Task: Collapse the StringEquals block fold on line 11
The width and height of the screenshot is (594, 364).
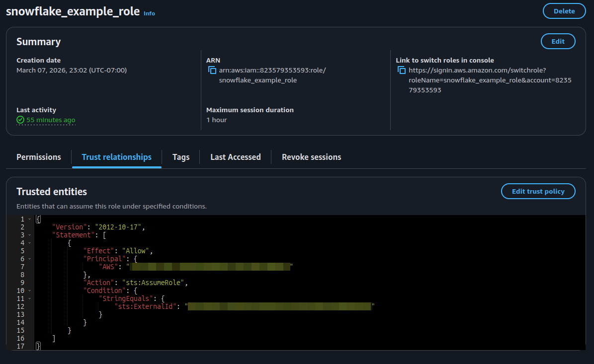Action: click(x=29, y=298)
